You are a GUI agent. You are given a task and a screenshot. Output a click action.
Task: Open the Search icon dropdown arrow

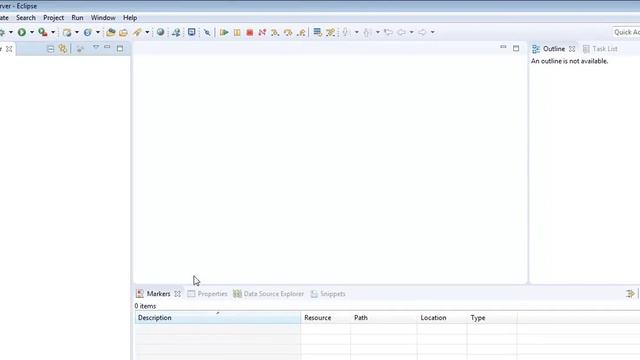coord(147,32)
